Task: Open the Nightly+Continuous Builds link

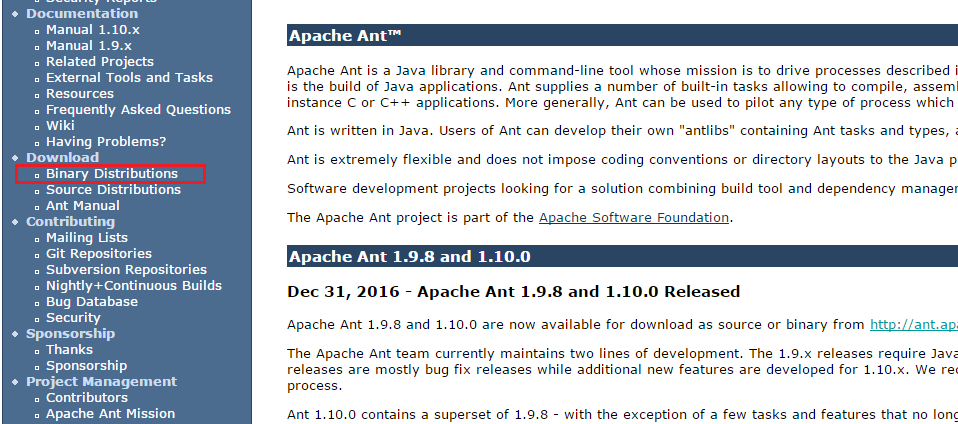Action: (x=134, y=286)
